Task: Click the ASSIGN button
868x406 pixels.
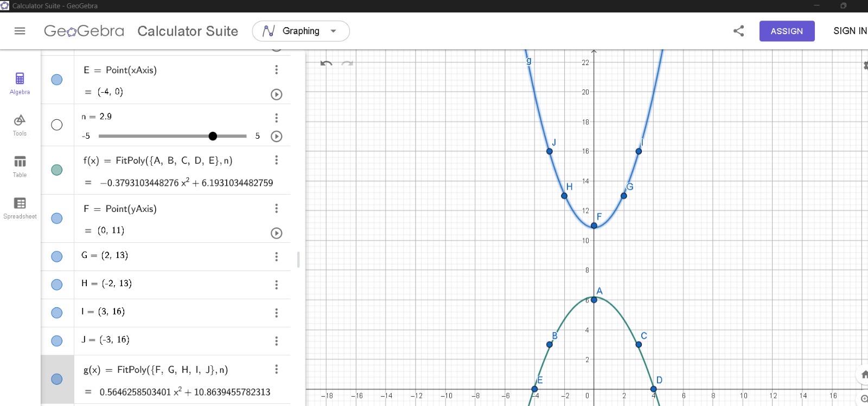Action: pos(787,31)
